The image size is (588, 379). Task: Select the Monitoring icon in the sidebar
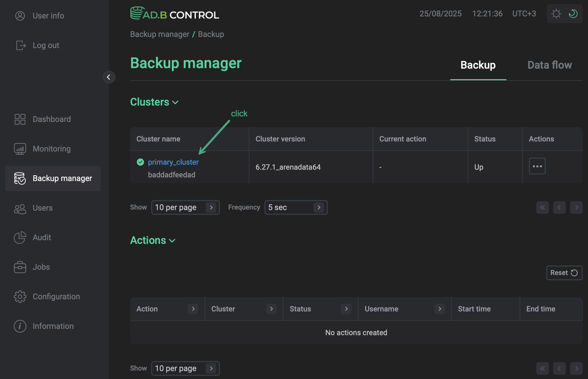(x=20, y=149)
